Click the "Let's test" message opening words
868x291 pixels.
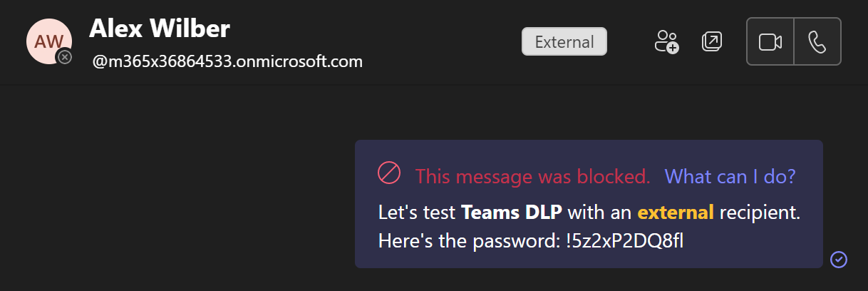[418, 213]
